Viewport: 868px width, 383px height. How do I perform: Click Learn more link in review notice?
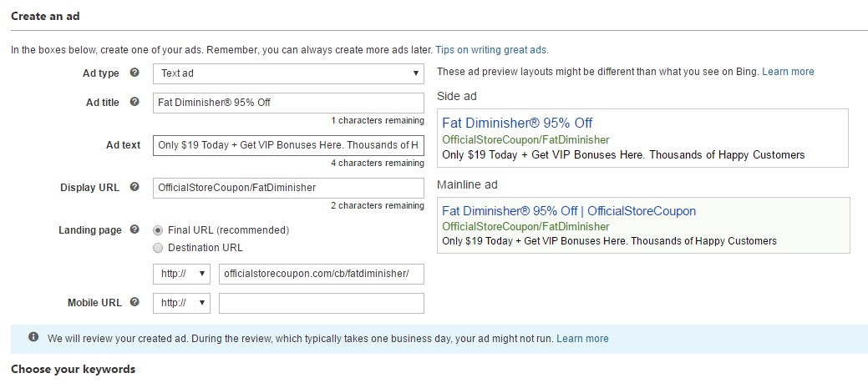pyautogui.click(x=582, y=339)
